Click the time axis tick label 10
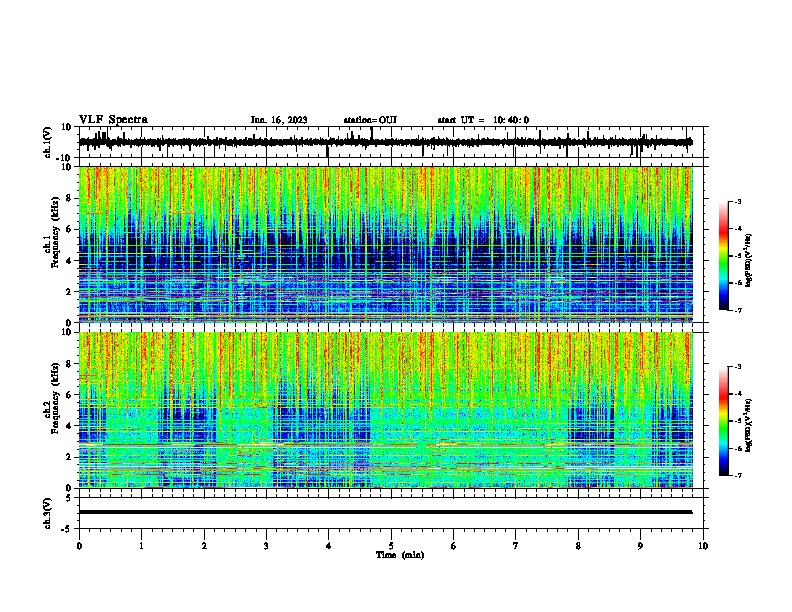This screenshot has width=792, height=612. (703, 546)
